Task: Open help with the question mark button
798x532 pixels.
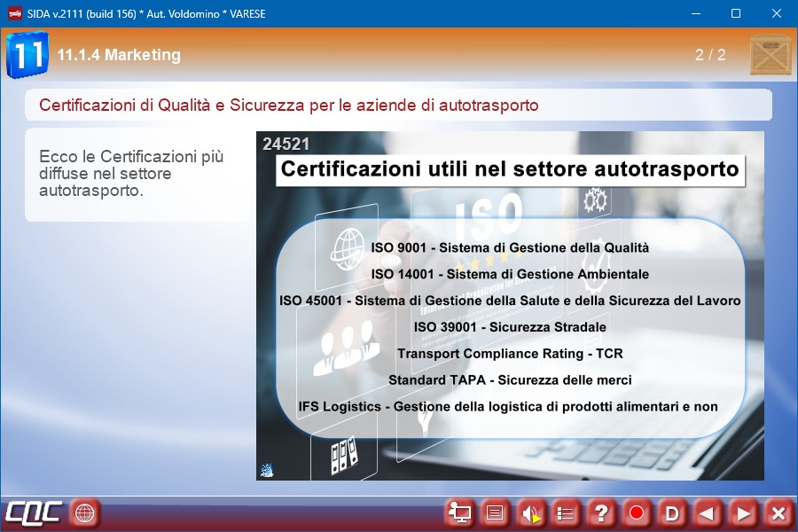Action: (x=601, y=512)
